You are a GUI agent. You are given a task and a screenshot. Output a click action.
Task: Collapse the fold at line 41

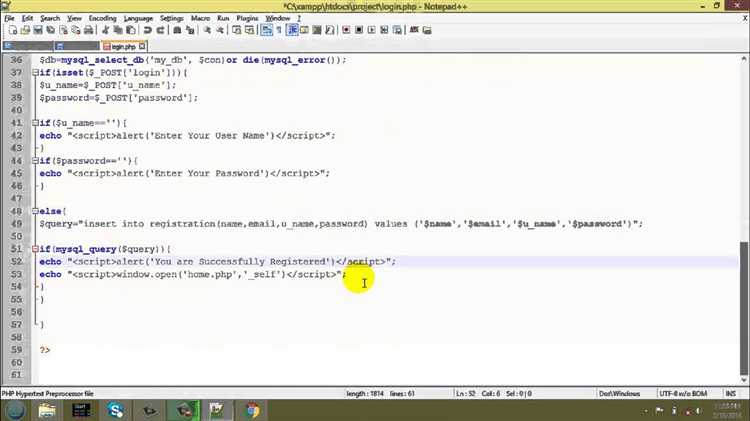(35, 123)
